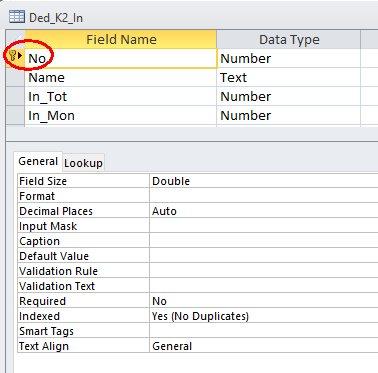The height and width of the screenshot is (373, 378).
Task: Click the Default Value property box
Action: 264,256
